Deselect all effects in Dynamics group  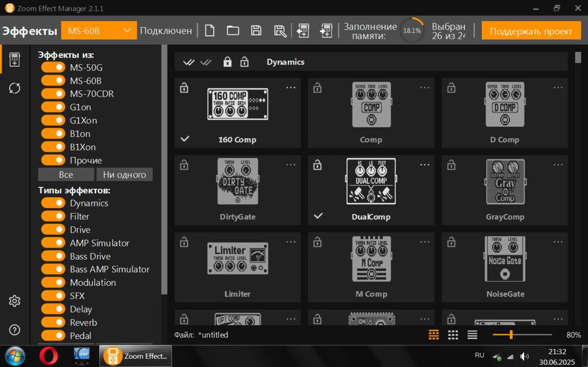(x=206, y=62)
